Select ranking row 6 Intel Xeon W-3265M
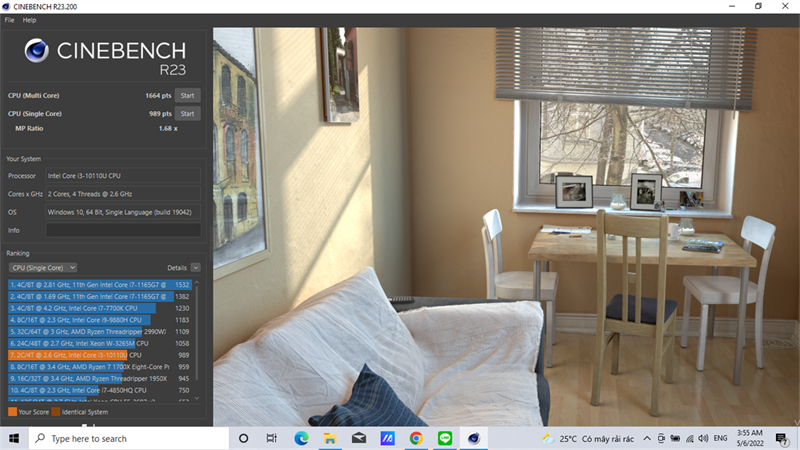The width and height of the screenshot is (800, 450). tap(99, 343)
